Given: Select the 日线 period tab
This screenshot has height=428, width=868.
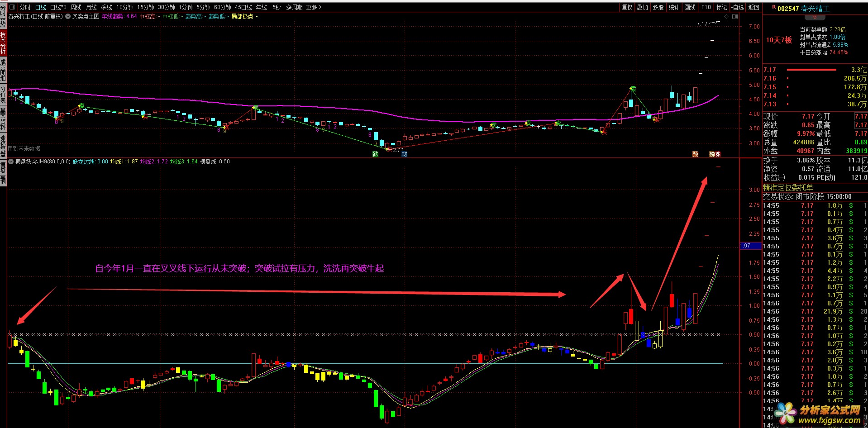Looking at the screenshot, I should (41, 7).
